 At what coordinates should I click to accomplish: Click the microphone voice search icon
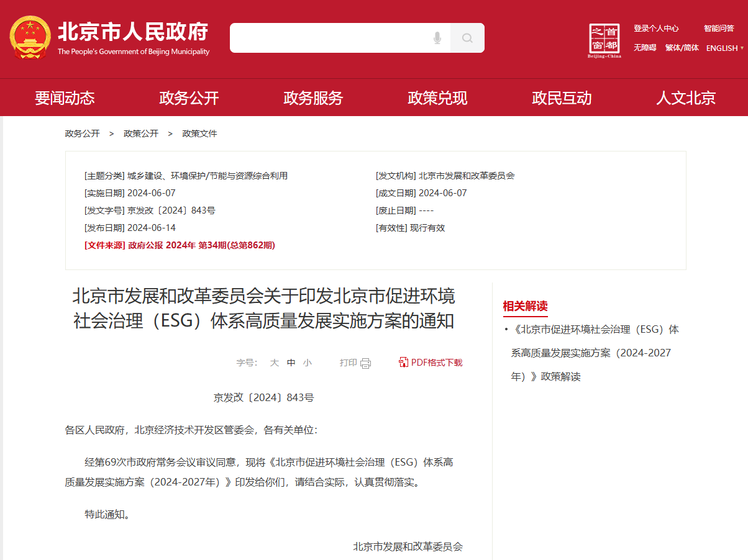tap(437, 38)
